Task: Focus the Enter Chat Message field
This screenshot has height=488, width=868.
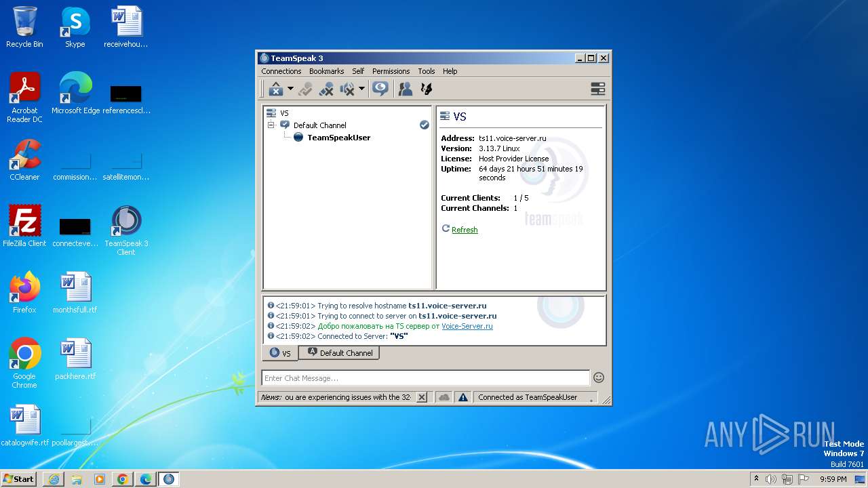Action: (426, 378)
